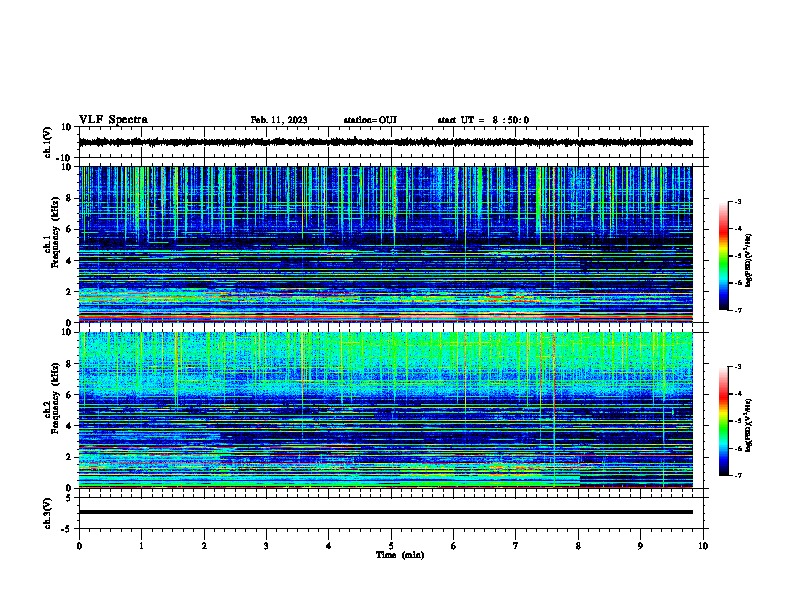The height and width of the screenshot is (612, 792).
Task: Click the "5" tick on ch.3(V) axis
Action: [x=69, y=498]
